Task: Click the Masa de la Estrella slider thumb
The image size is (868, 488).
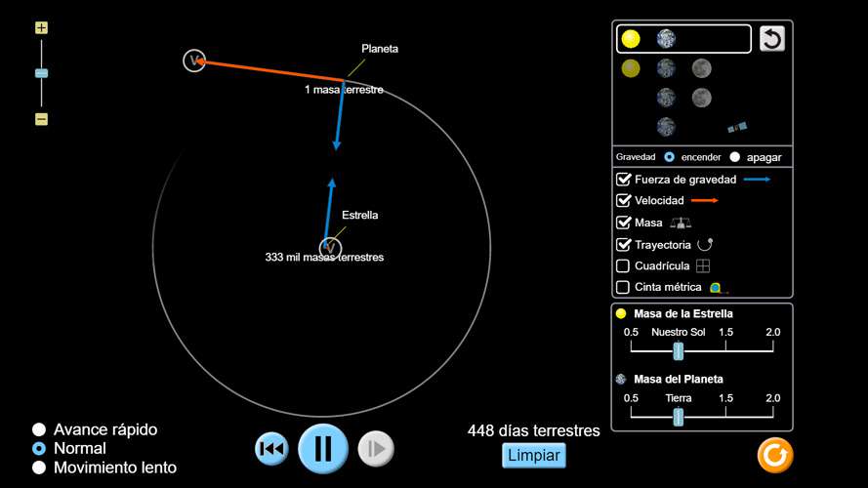Action: [678, 351]
